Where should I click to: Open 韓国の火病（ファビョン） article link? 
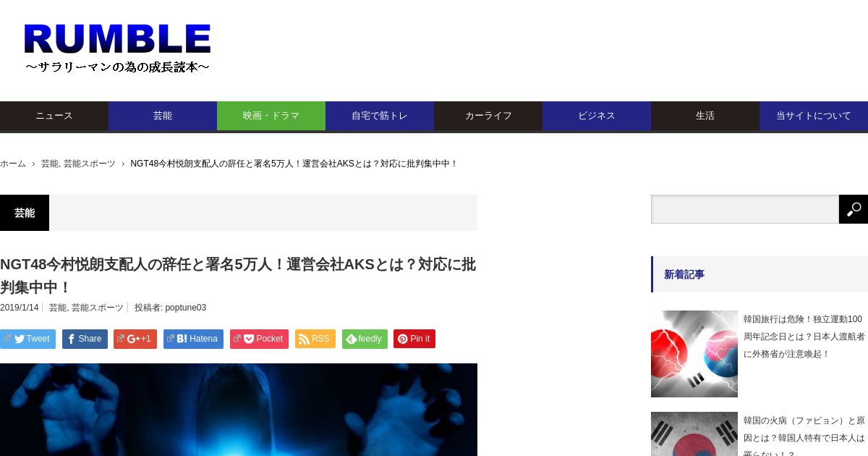804,436
